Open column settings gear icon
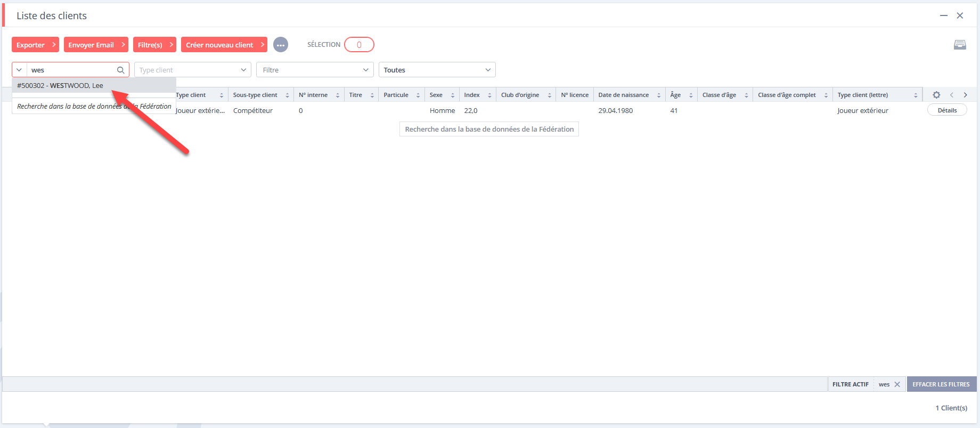Viewport: 980px width, 428px height. (936, 95)
